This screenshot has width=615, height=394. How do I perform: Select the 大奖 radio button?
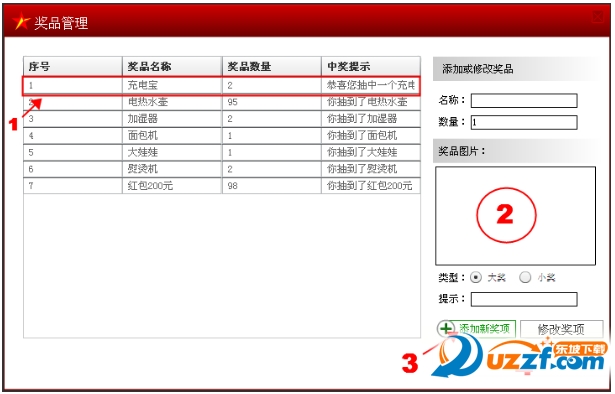(476, 278)
